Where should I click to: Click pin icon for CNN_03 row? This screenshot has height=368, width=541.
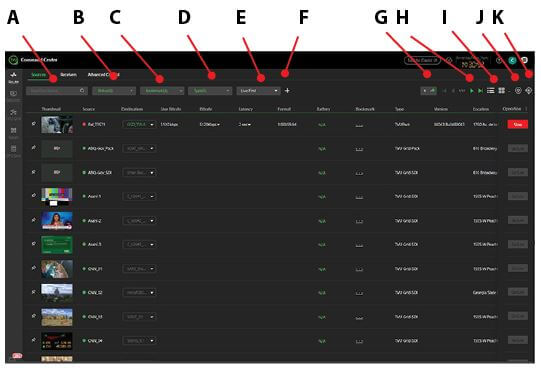pyautogui.click(x=33, y=316)
